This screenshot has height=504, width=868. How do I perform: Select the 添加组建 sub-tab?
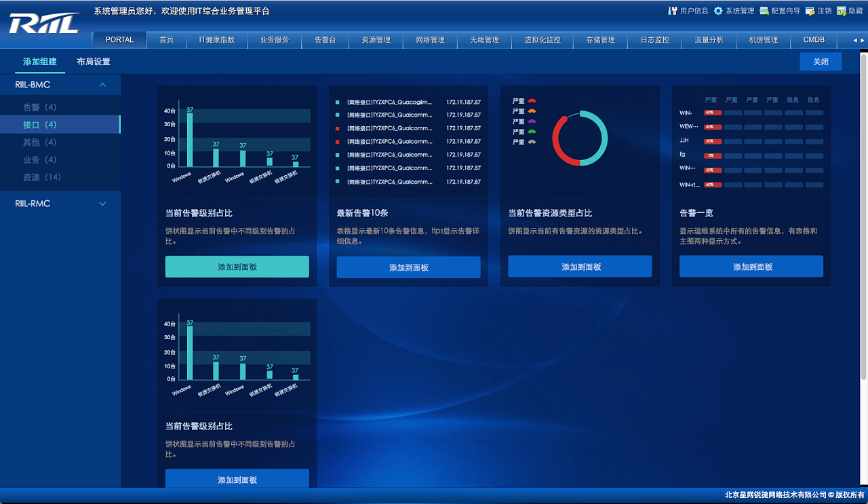pyautogui.click(x=40, y=62)
